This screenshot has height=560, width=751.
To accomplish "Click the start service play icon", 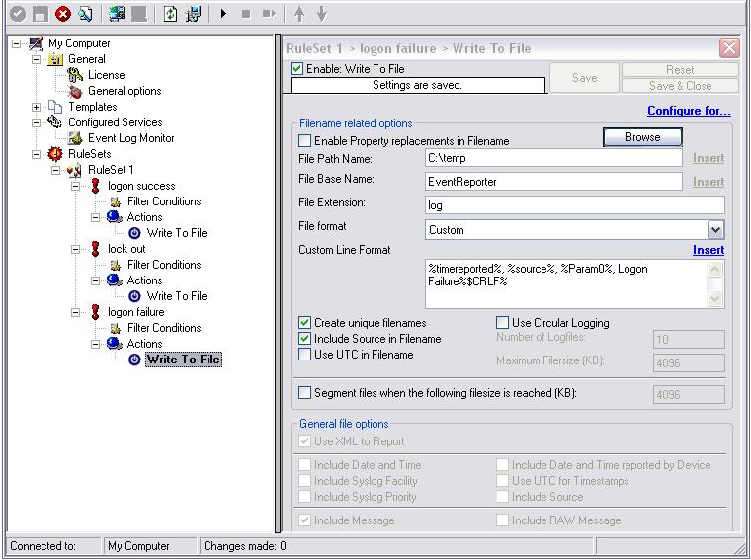I will pyautogui.click(x=224, y=14).
